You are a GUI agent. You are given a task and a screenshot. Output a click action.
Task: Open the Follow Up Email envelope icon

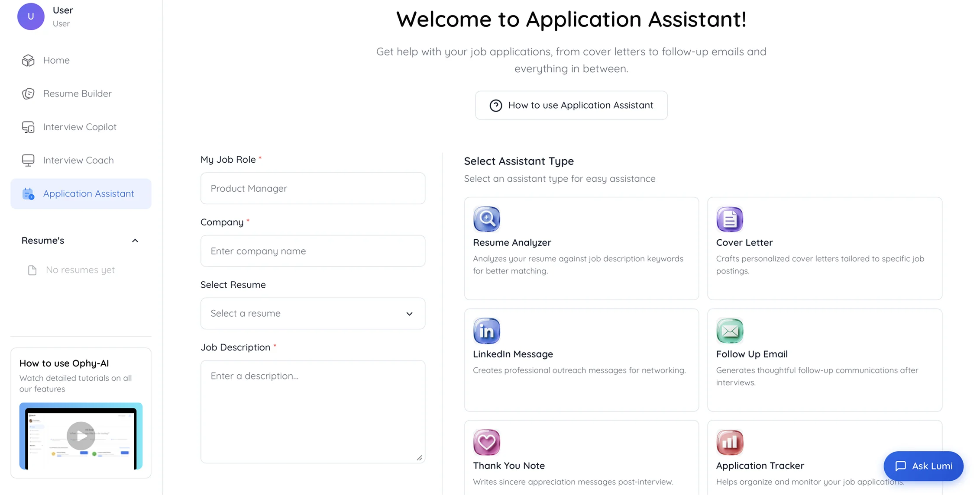pos(729,331)
